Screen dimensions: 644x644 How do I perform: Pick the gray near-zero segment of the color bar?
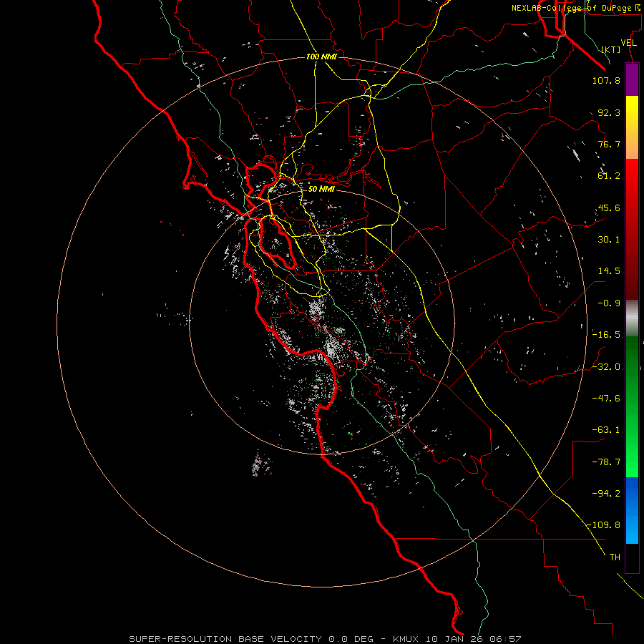[632, 318]
